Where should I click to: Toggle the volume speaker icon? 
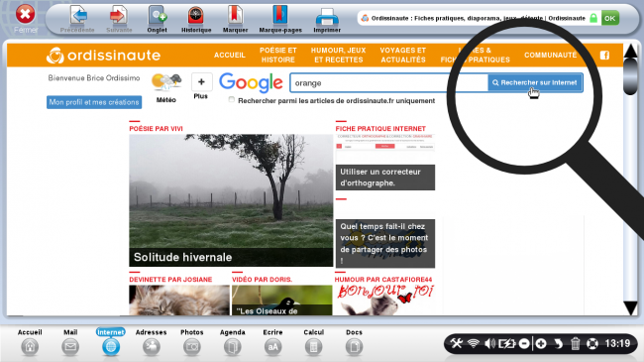489,343
